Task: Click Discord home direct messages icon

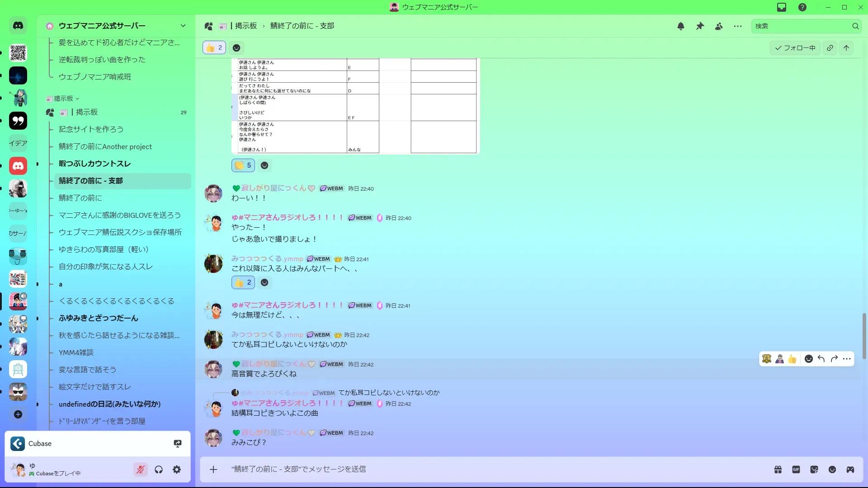Action: 18,26
